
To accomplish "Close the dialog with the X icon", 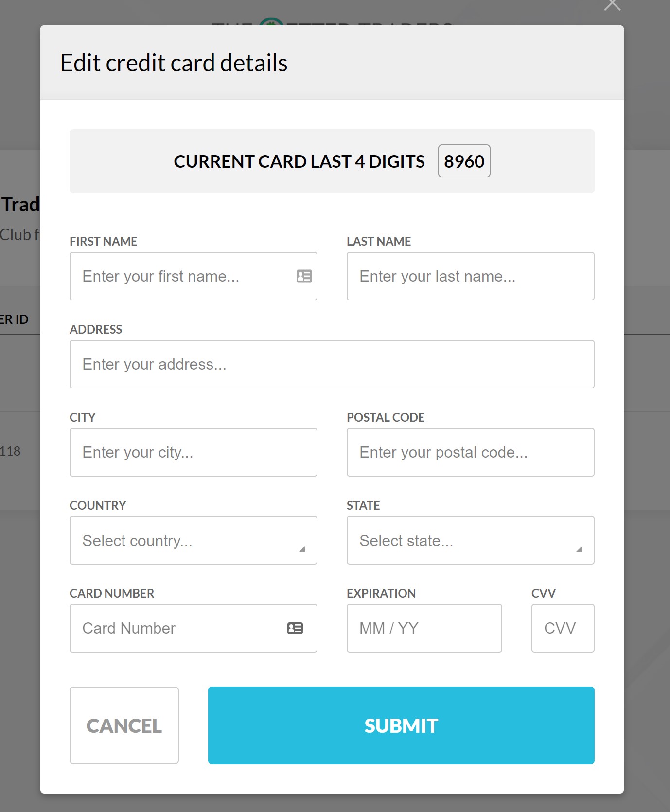I will coord(612,4).
